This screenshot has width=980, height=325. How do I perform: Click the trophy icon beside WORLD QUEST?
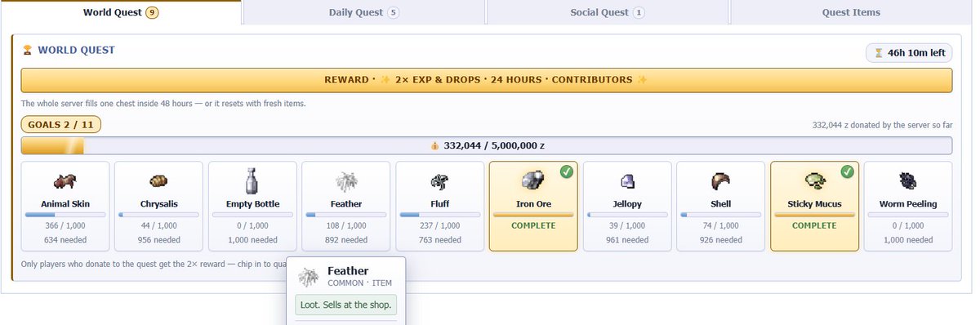click(x=28, y=51)
